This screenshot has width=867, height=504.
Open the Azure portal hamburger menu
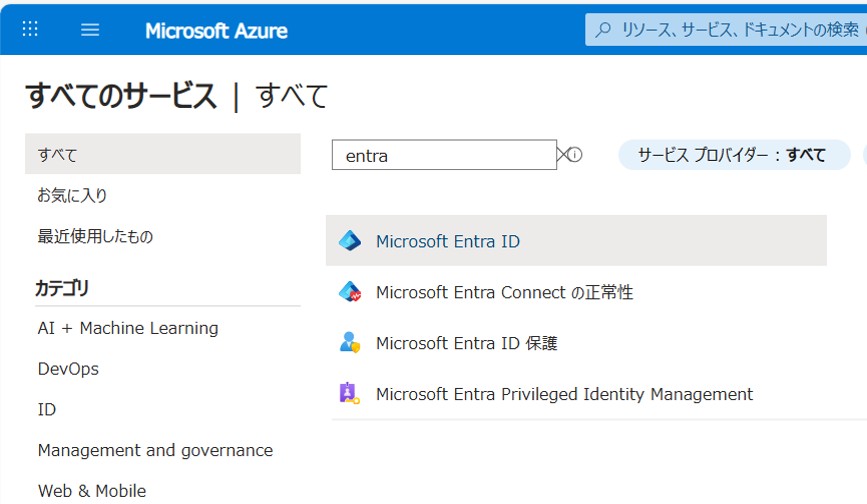tap(90, 30)
